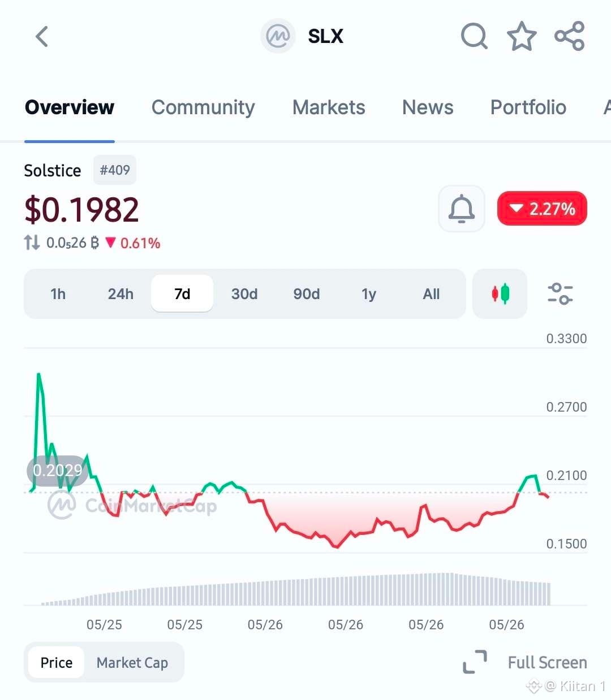Toggle chart to Price view

57,662
